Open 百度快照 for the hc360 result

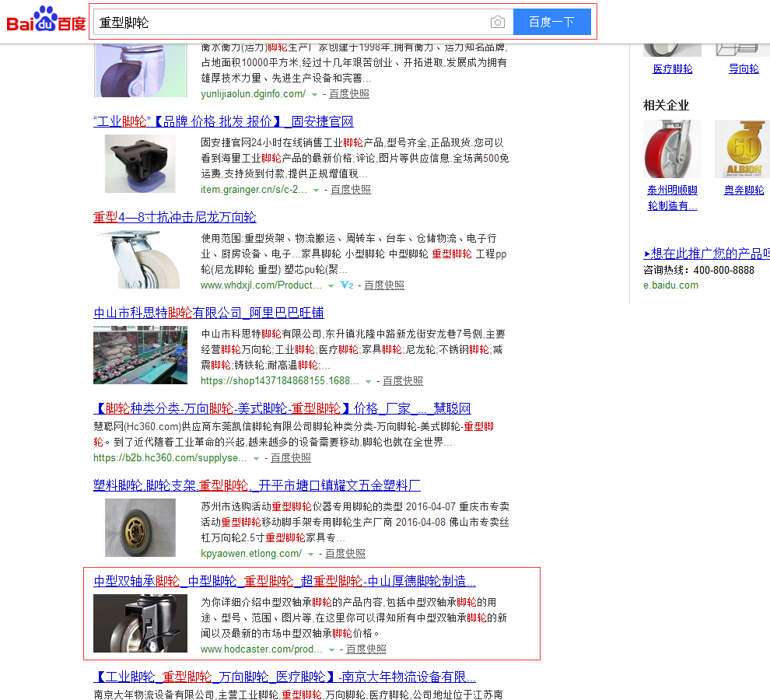291,458
